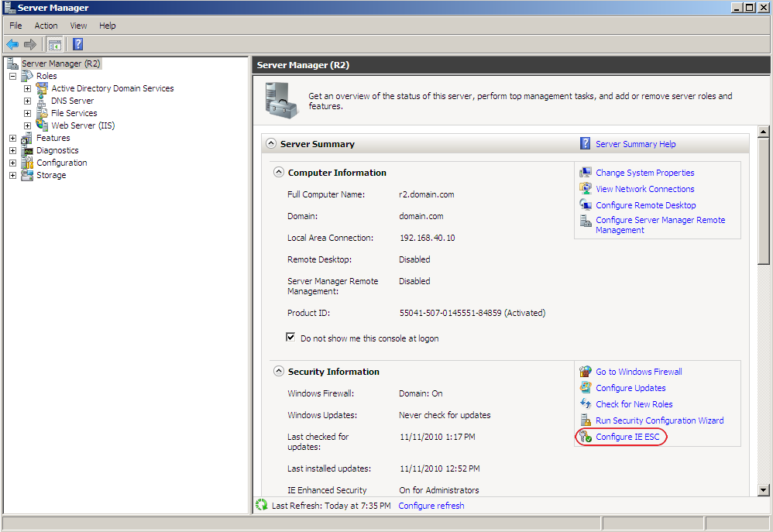Click the blue Help toolbar icon
The width and height of the screenshot is (773, 532).
(77, 45)
